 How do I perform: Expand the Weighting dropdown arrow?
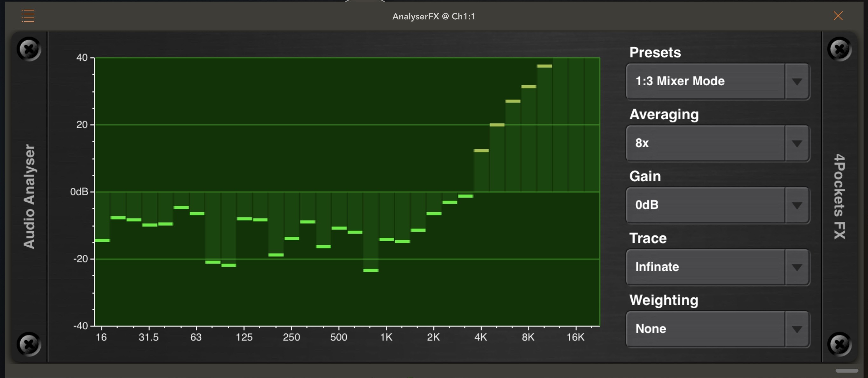pyautogui.click(x=796, y=329)
